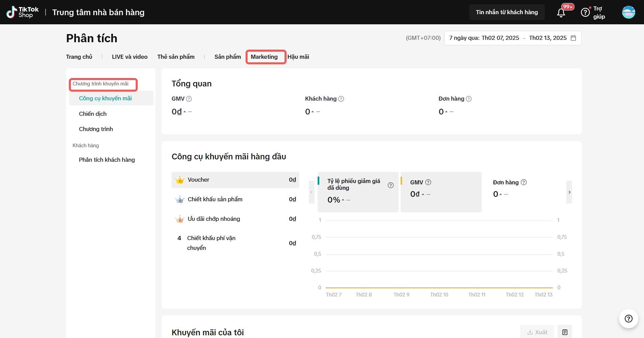
Task: Click the help icon beside Trợ giúp
Action: (585, 12)
